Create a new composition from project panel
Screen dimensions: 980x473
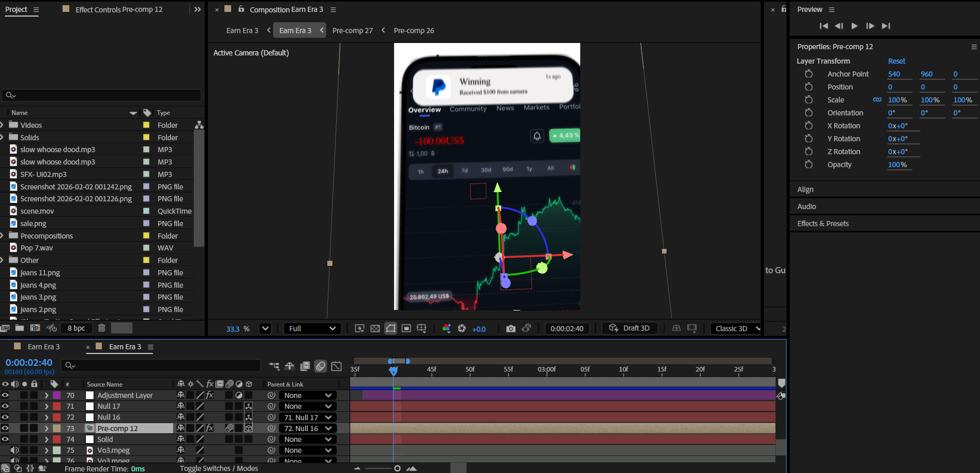click(x=35, y=328)
